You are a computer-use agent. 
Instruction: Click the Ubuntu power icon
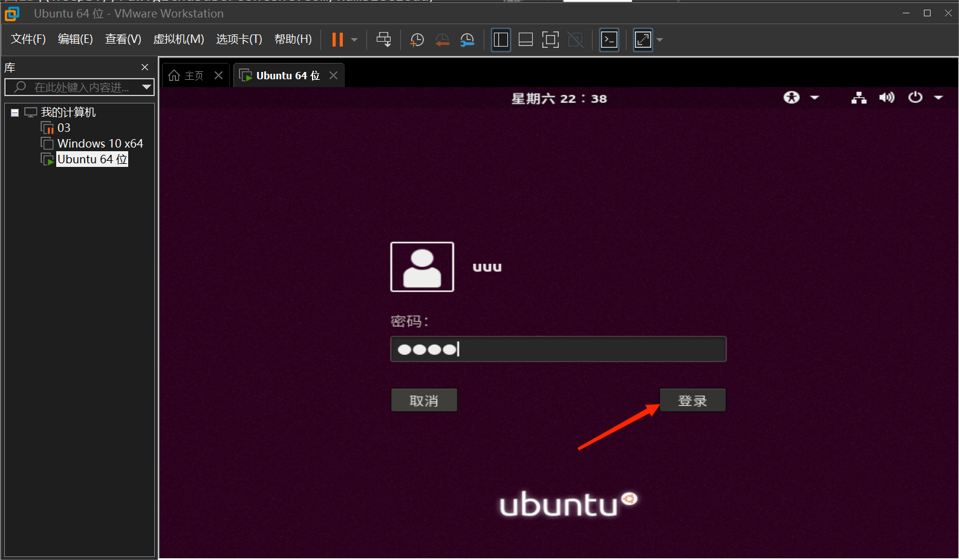pyautogui.click(x=915, y=97)
